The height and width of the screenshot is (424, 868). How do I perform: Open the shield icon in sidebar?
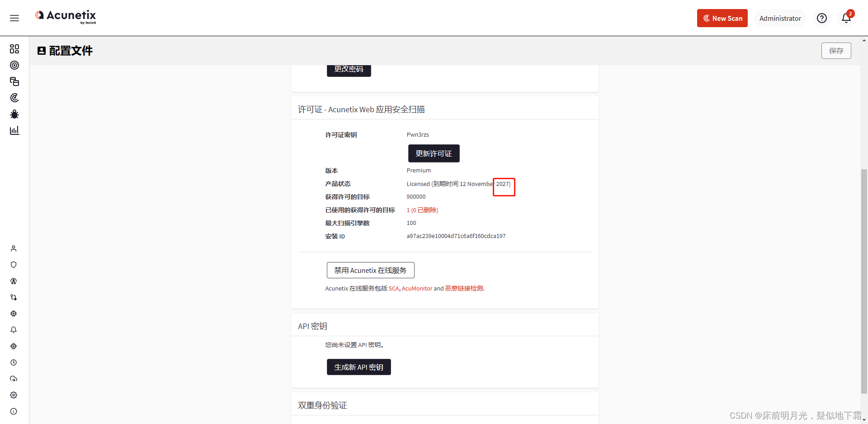tap(14, 265)
